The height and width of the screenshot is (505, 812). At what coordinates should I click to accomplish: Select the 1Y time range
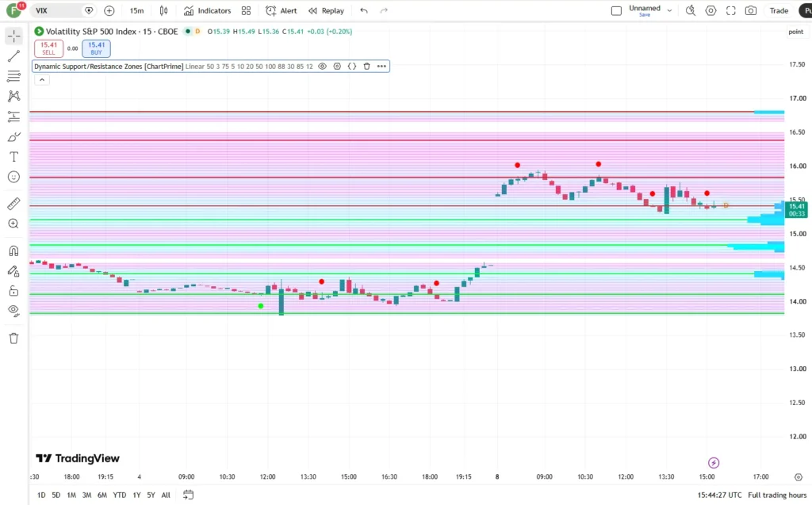136,495
